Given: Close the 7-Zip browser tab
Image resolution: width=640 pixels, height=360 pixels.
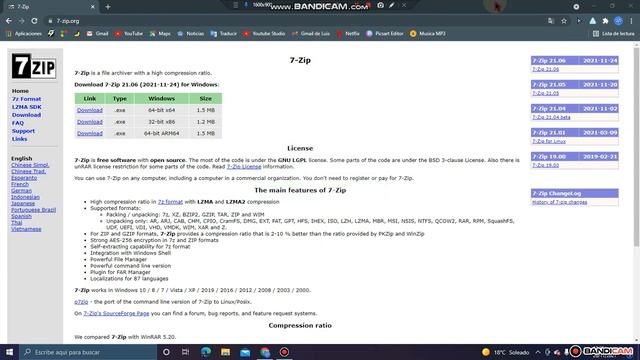Looking at the screenshot, I should point(93,7).
